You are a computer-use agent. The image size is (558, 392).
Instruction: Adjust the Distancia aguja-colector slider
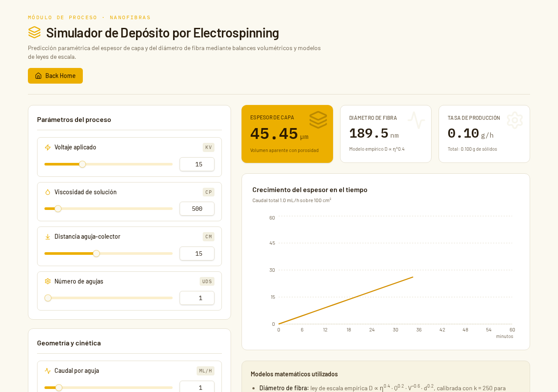pos(109,253)
